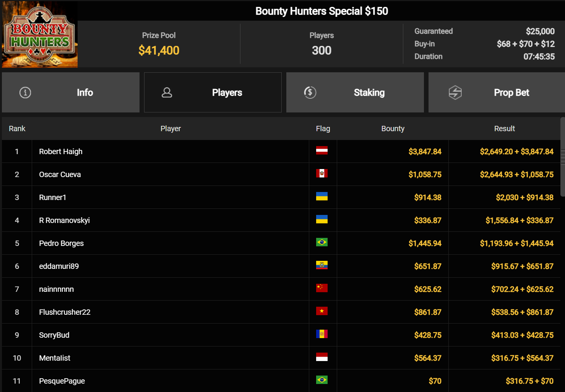Open the Prop Bet tab
The image size is (565, 392).
pos(497,93)
